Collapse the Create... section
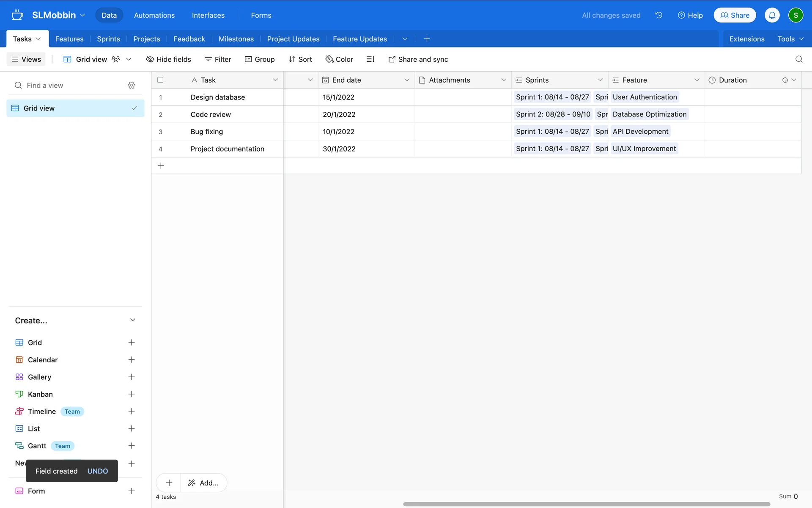The image size is (812, 508). tap(132, 320)
